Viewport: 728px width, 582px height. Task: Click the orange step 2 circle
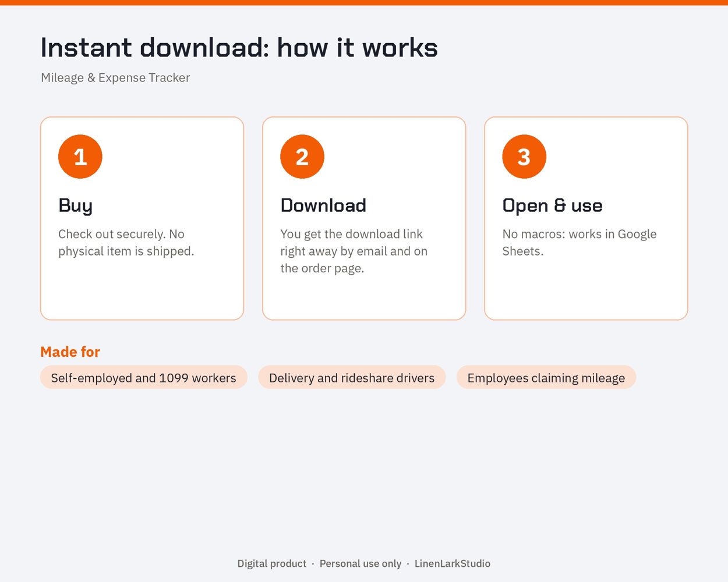pyautogui.click(x=302, y=157)
